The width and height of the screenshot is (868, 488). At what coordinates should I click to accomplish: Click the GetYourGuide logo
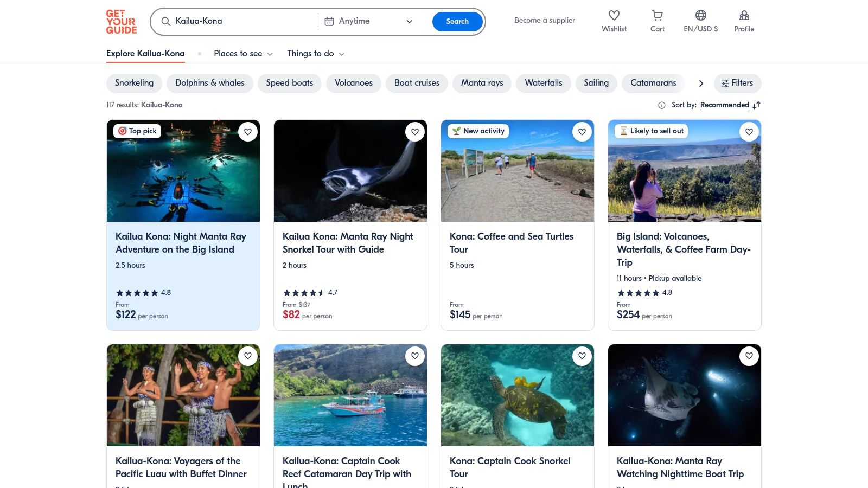(121, 22)
